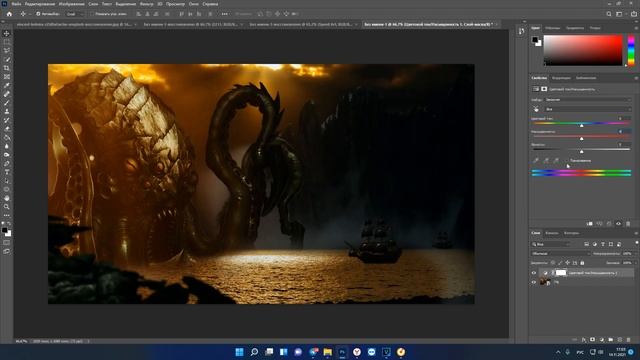Click the Hue value input field
640x360 pixels.
624,118
